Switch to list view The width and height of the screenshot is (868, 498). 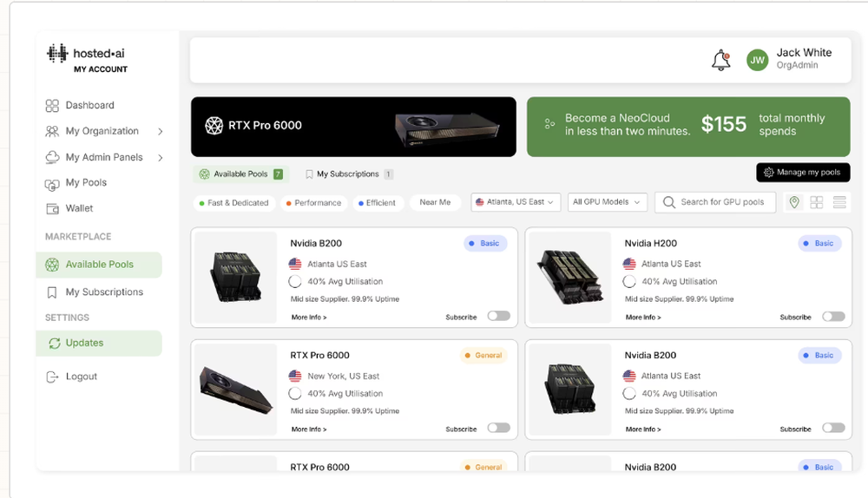[839, 202]
